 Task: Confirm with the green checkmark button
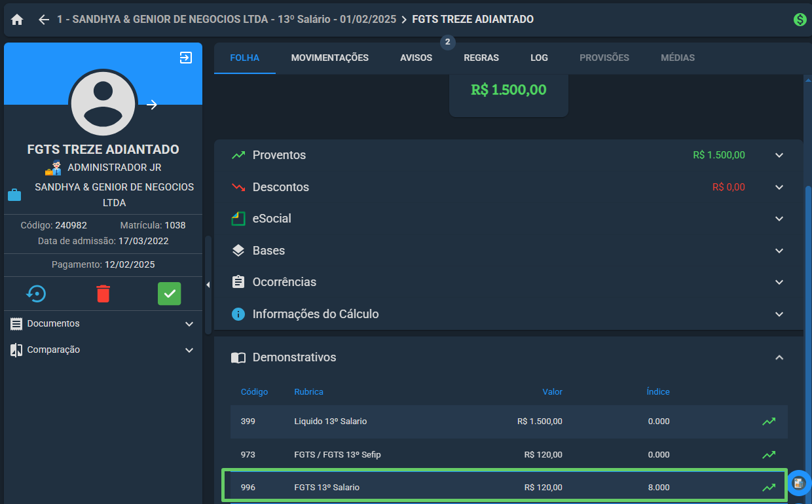point(169,294)
